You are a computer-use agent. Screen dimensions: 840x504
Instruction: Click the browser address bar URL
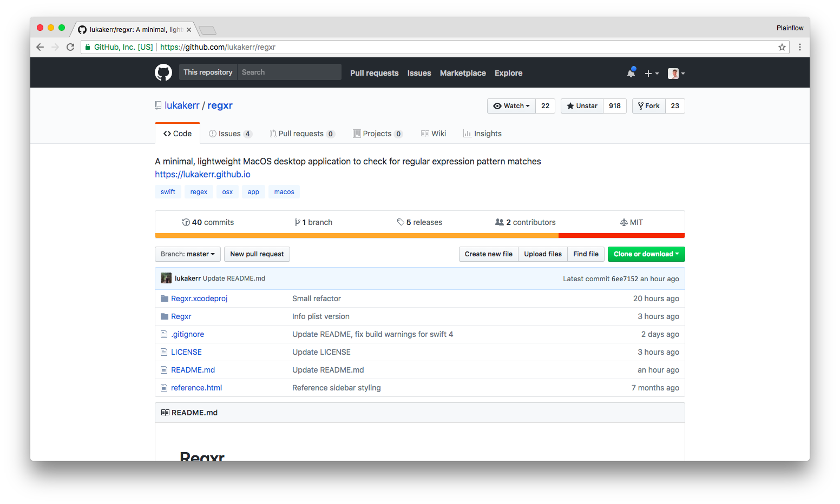click(218, 47)
